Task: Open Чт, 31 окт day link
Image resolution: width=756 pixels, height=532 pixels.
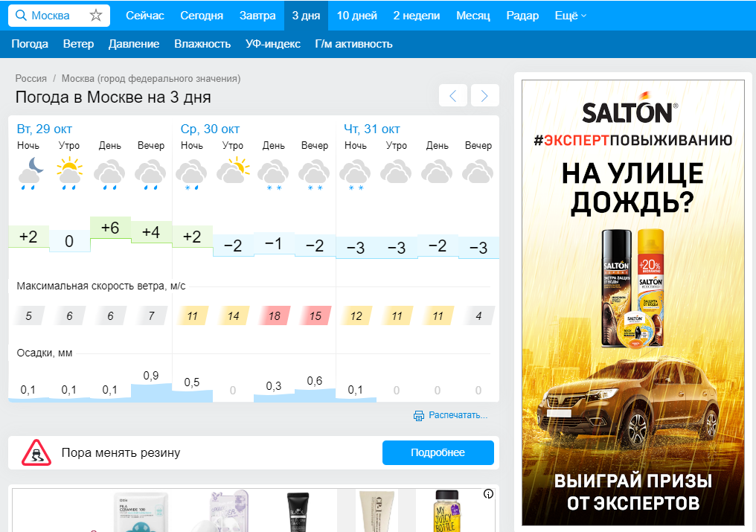Action: 372,129
